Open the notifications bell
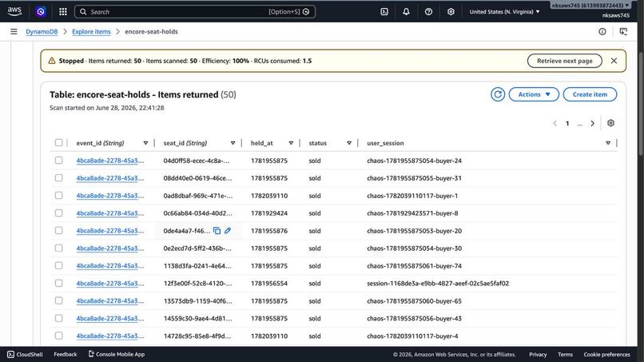The image size is (644, 362). pyautogui.click(x=406, y=11)
